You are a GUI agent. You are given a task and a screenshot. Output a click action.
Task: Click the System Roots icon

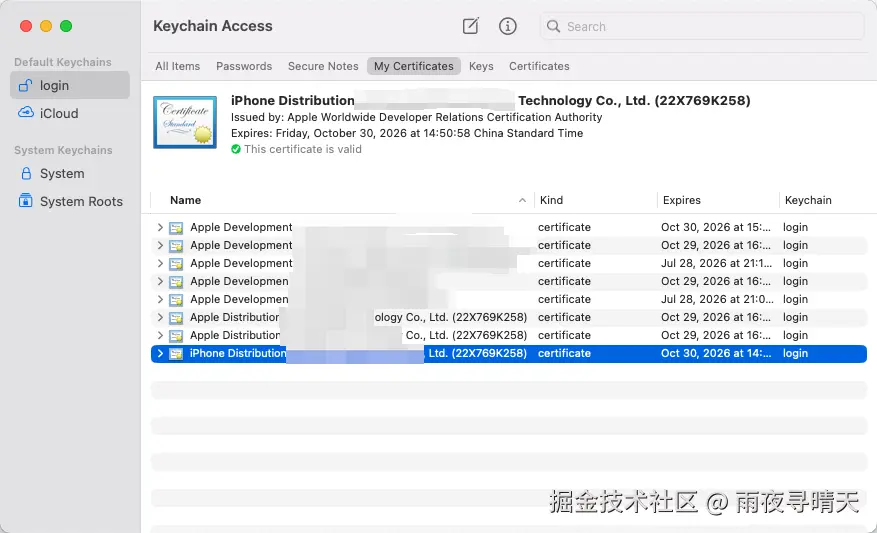pos(26,200)
